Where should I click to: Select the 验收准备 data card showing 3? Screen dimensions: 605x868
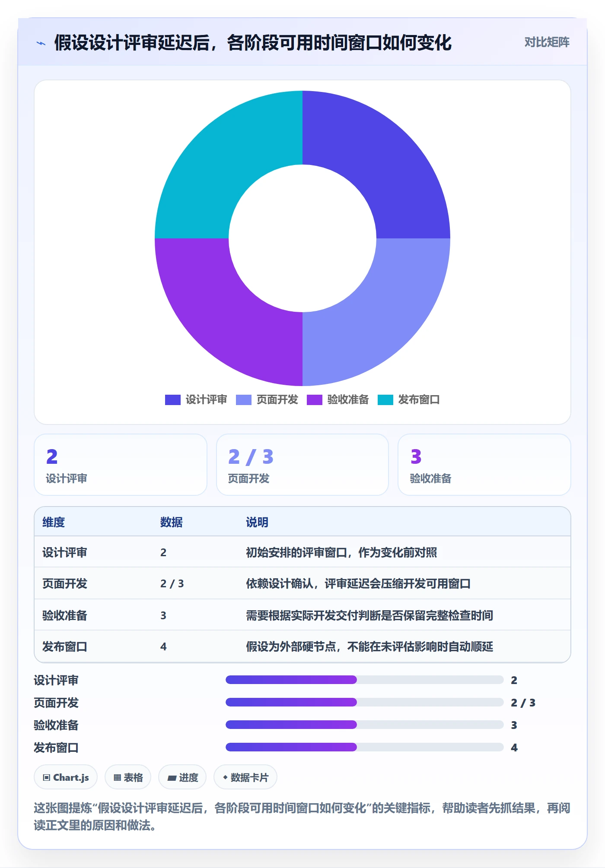484,465
